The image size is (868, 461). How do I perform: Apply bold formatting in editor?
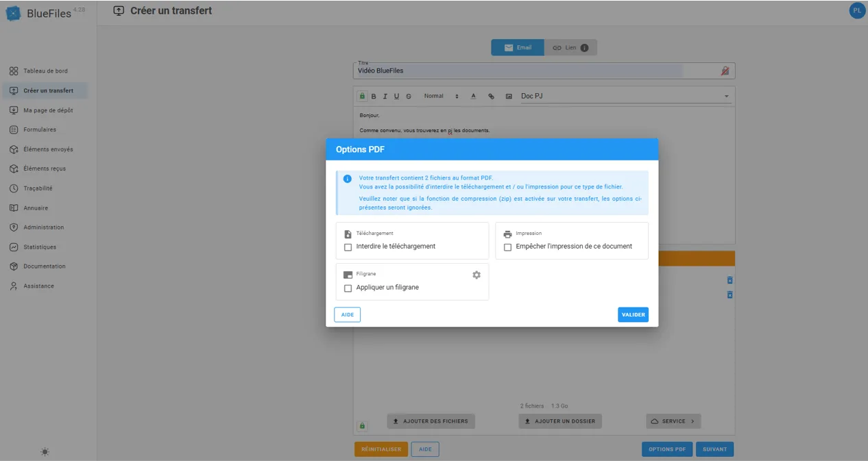pos(374,97)
